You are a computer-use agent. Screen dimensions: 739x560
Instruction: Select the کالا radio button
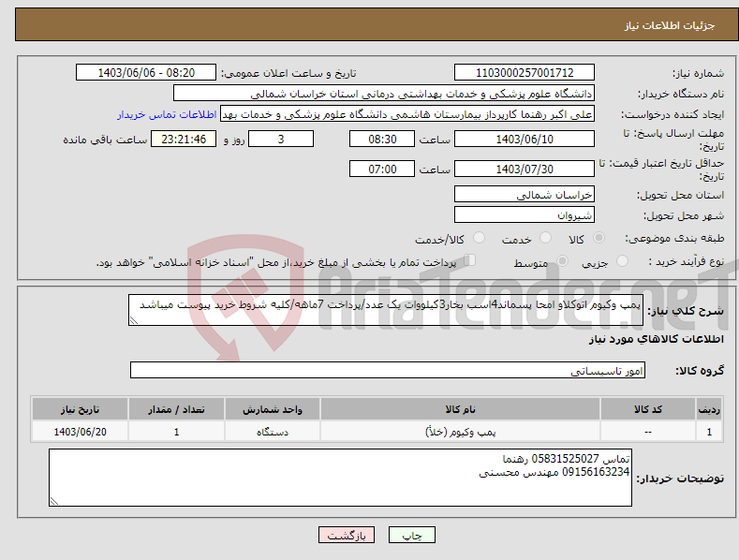pyautogui.click(x=599, y=238)
